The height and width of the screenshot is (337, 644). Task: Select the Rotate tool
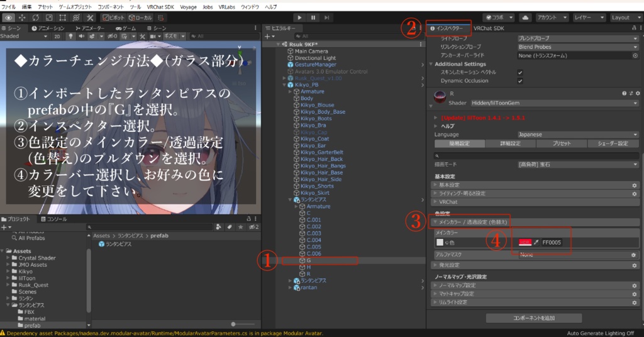pos(35,18)
